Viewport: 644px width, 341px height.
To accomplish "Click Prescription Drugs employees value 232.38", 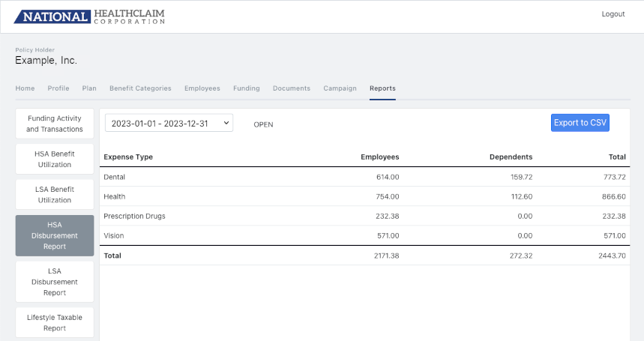I will click(x=388, y=217).
